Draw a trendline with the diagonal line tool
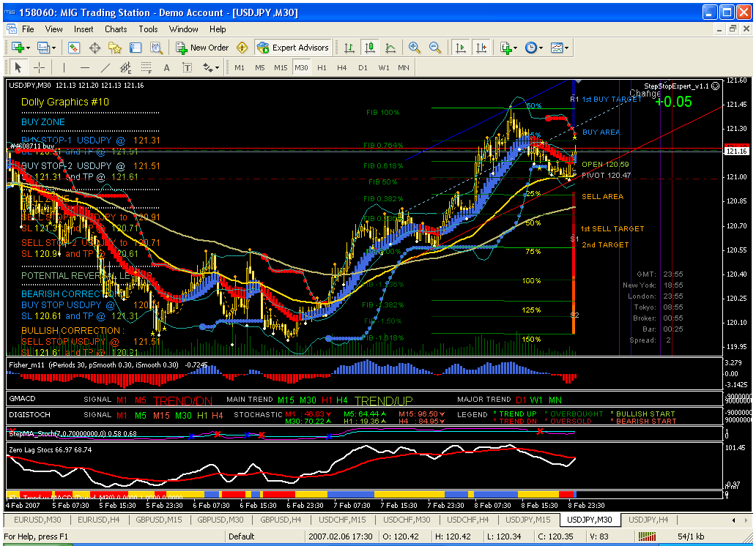 (x=105, y=67)
